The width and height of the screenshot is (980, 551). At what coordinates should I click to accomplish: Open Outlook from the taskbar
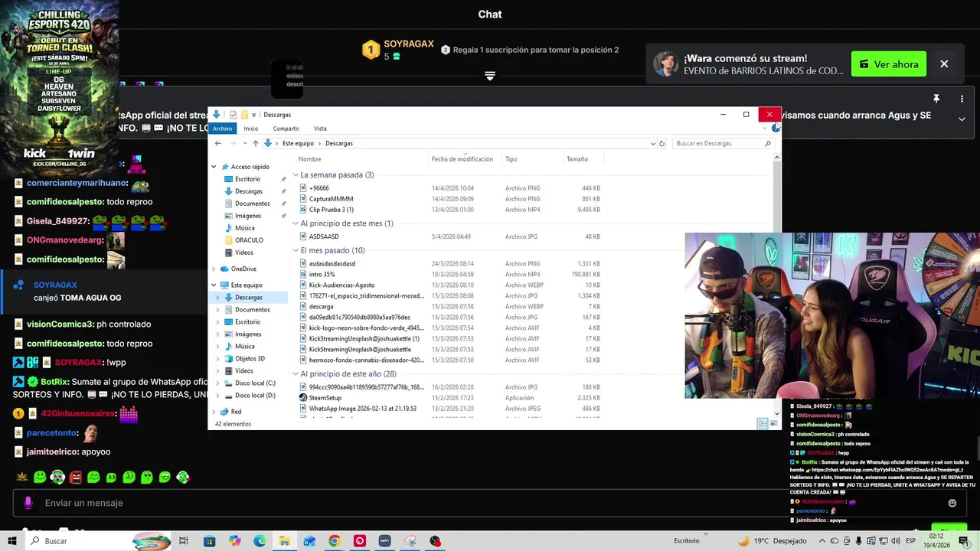309,541
